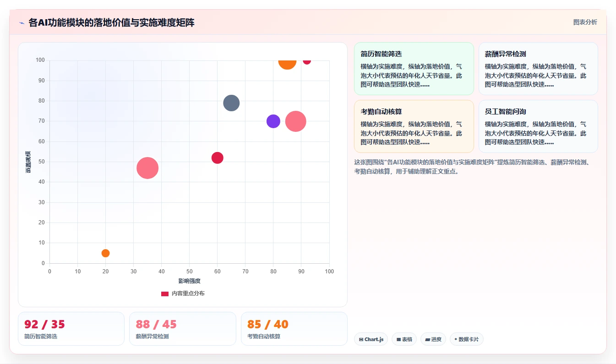Toggle the 内容重点分布 legend color box
This screenshot has width=616, height=364.
[164, 293]
